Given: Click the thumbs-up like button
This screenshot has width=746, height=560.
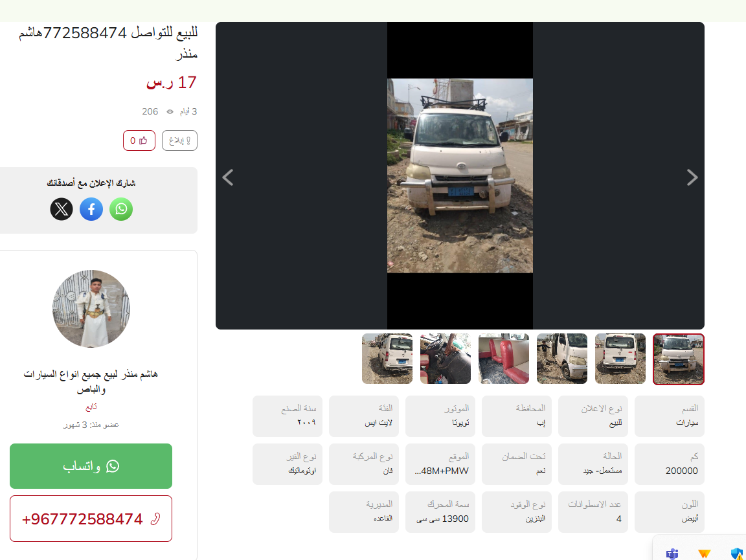Looking at the screenshot, I should click(x=139, y=140).
